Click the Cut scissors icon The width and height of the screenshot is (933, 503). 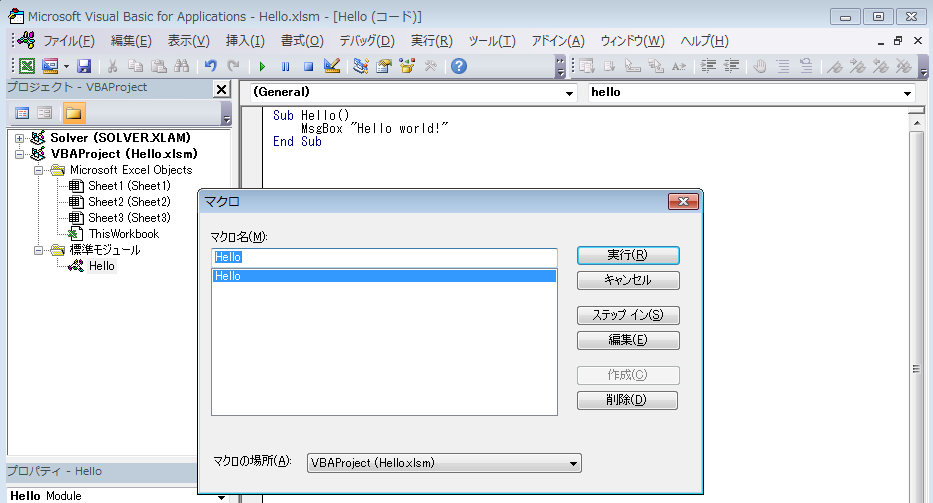(112, 66)
